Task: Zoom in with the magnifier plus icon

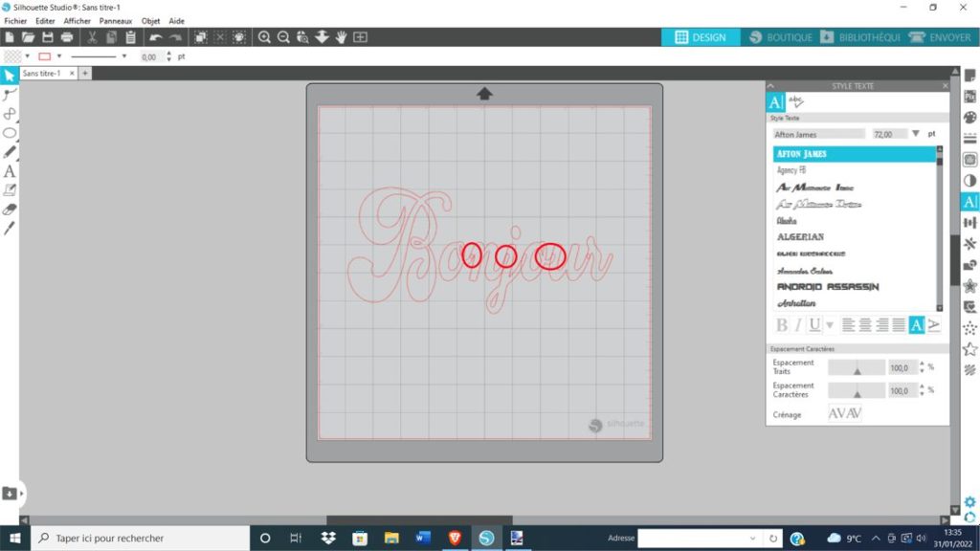Action: tap(264, 37)
